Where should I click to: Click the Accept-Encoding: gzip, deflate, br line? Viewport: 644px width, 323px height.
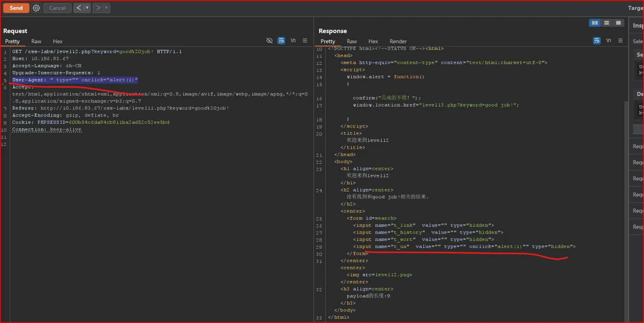[x=65, y=115]
